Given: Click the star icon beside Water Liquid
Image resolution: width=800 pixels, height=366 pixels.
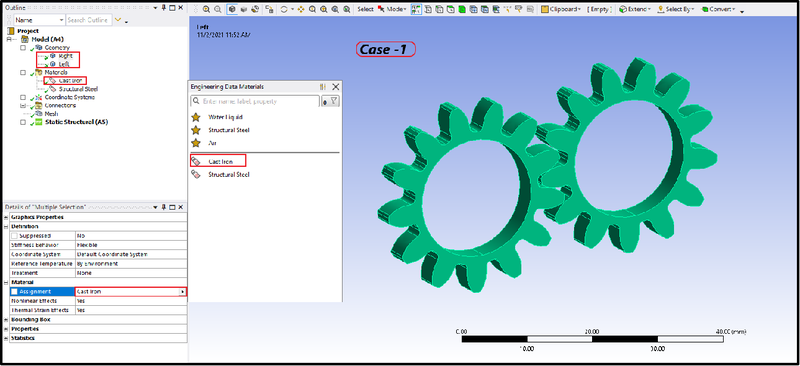Looking at the screenshot, I should pos(195,117).
